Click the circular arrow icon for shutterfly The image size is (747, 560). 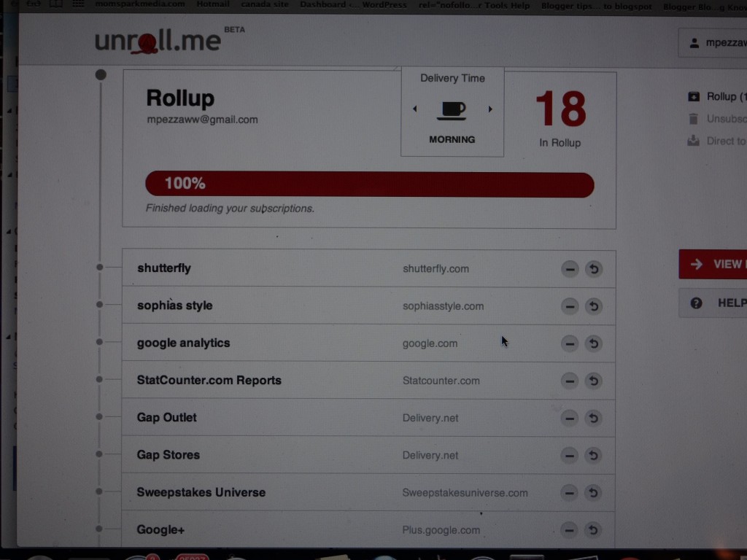point(594,269)
